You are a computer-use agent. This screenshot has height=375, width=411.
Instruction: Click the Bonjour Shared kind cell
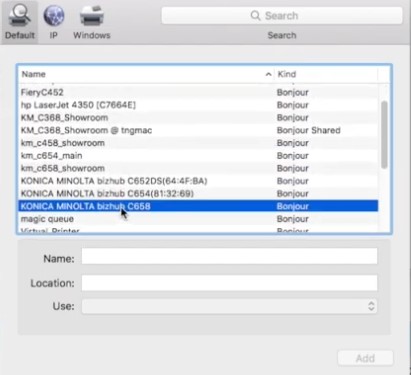click(309, 130)
